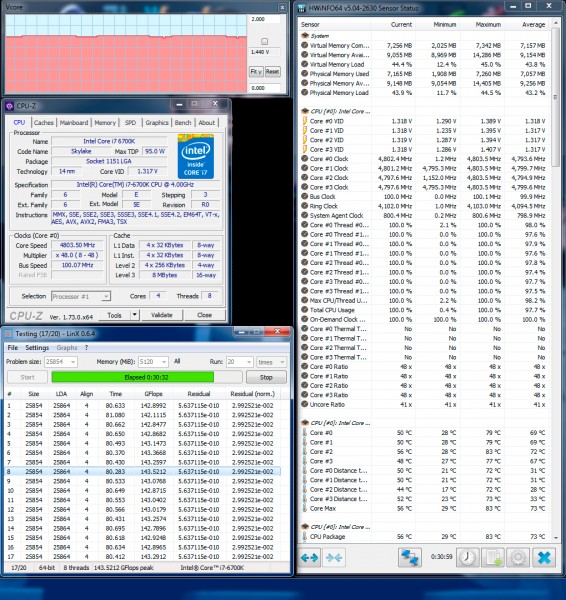Click Core #2 temperature thermometer icon
The width and height of the screenshot is (566, 600).
[x=305, y=452]
